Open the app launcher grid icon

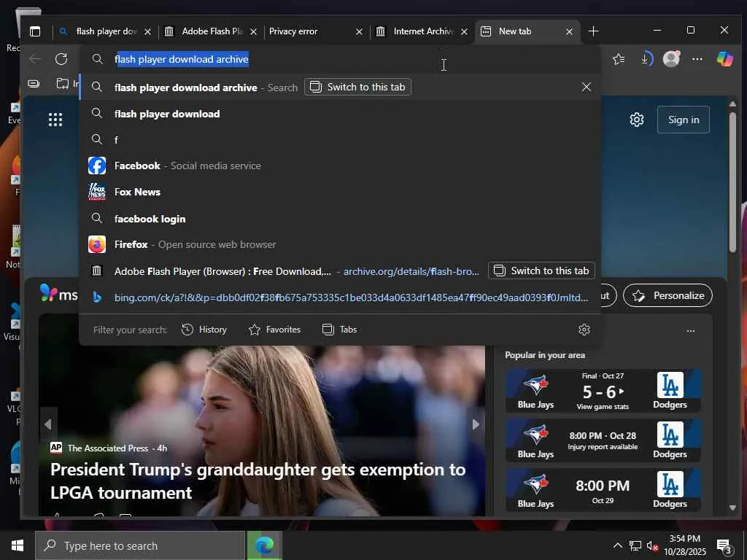click(x=55, y=120)
